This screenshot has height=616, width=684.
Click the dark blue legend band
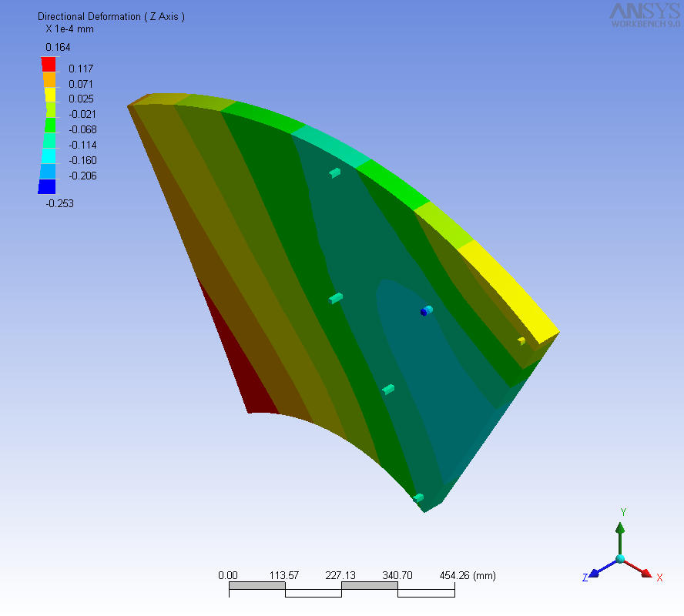47,186
